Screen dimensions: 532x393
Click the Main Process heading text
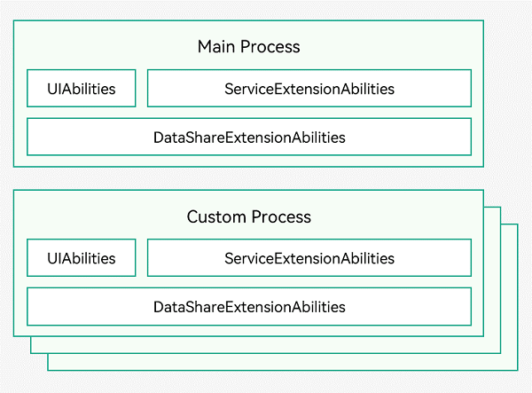coord(248,46)
